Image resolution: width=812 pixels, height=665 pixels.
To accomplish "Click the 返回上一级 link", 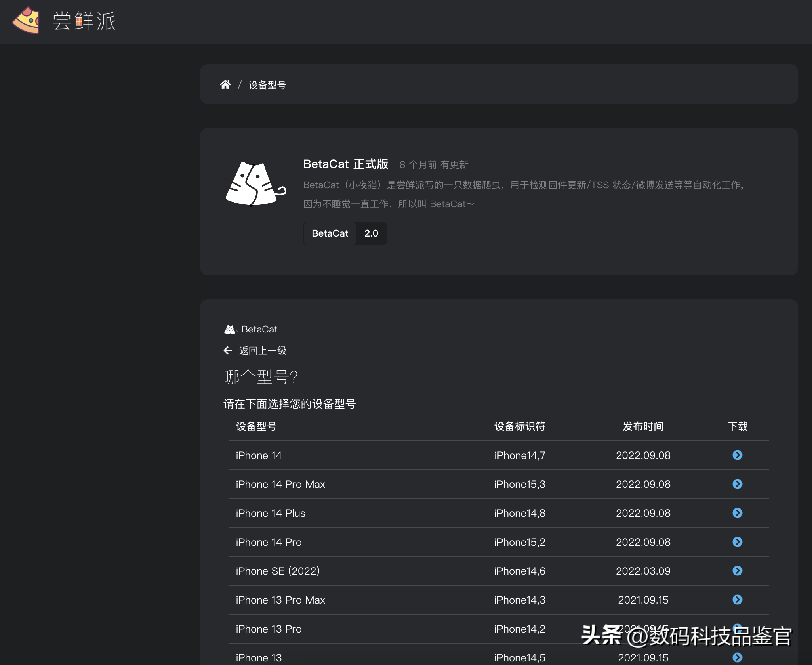I will [262, 350].
